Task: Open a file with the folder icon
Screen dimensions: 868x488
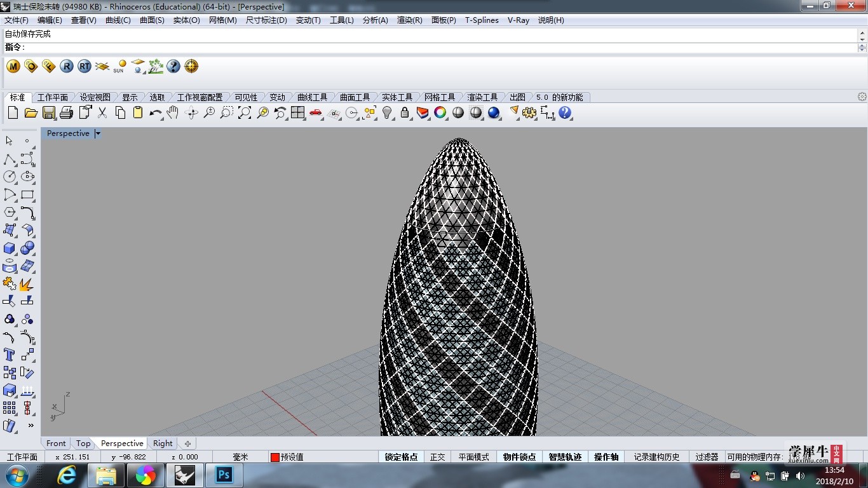Action: [31, 113]
